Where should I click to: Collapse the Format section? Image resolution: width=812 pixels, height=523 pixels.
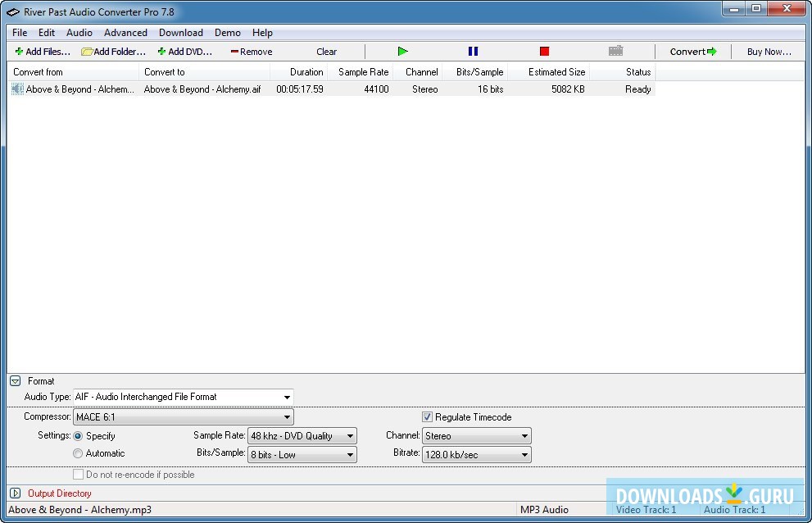click(14, 380)
